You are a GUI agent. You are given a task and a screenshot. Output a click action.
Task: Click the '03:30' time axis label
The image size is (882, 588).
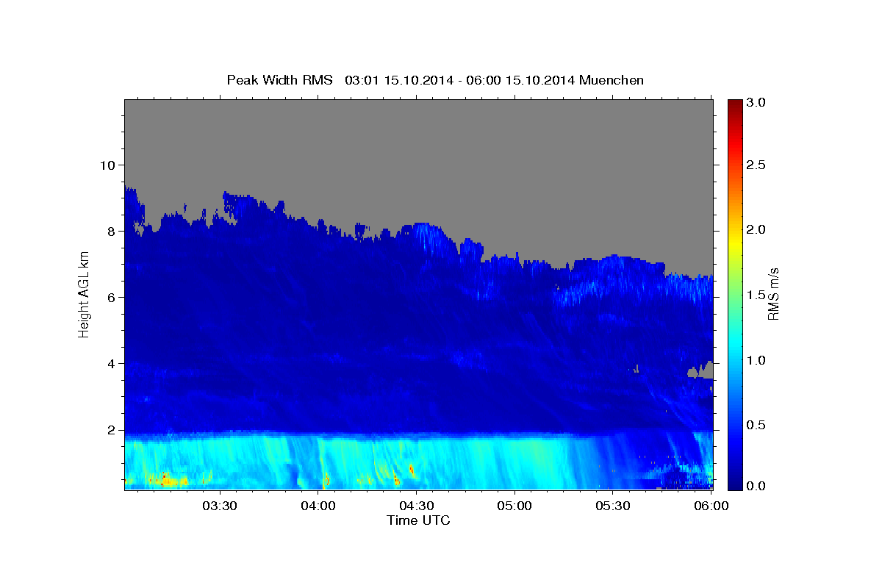(x=219, y=506)
